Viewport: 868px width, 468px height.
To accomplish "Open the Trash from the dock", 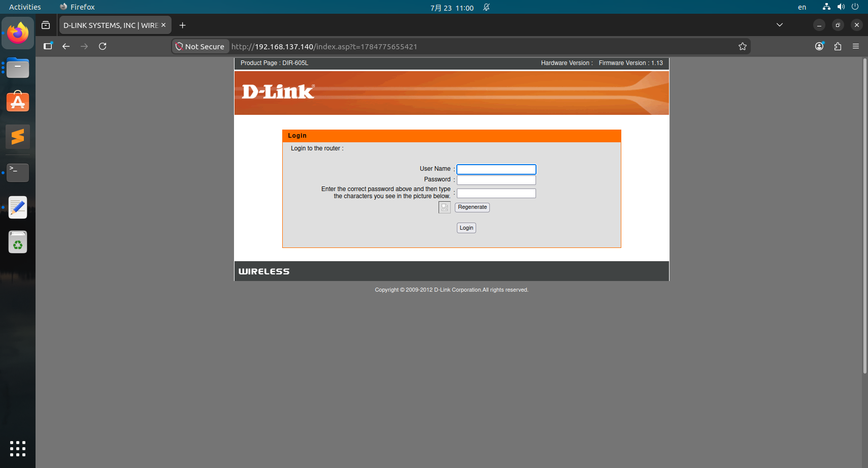I will point(18,242).
